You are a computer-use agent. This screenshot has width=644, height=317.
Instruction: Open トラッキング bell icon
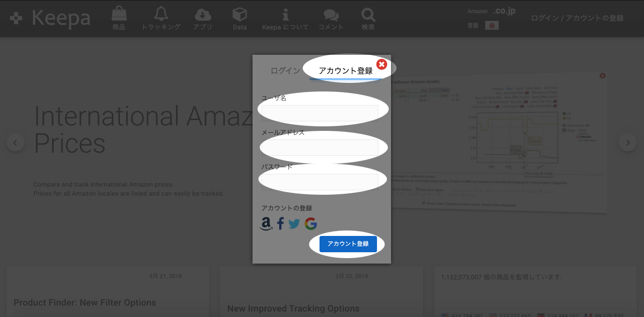point(161,14)
